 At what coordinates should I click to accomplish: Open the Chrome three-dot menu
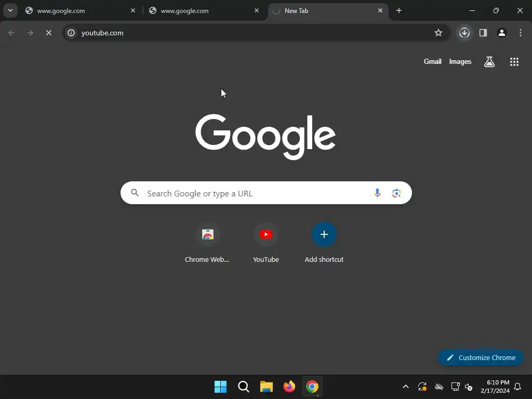[521, 33]
